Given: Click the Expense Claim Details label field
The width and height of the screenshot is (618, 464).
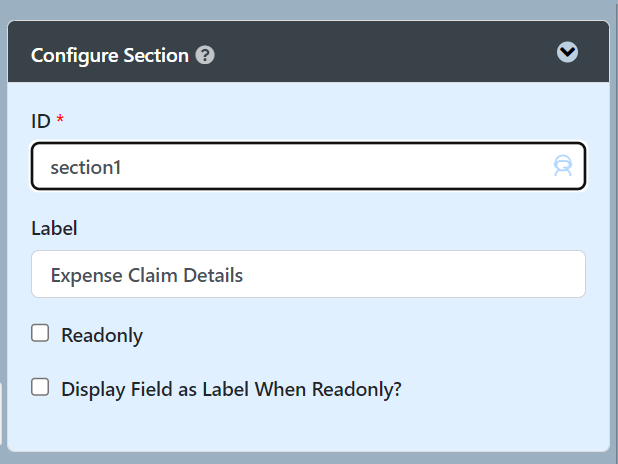Looking at the screenshot, I should [x=308, y=274].
